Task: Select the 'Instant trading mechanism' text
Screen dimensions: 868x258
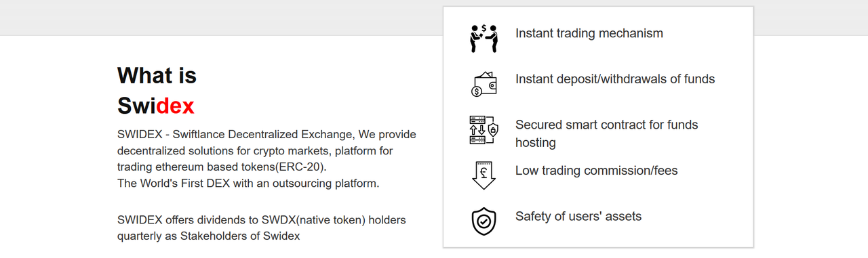Action: pyautogui.click(x=589, y=33)
